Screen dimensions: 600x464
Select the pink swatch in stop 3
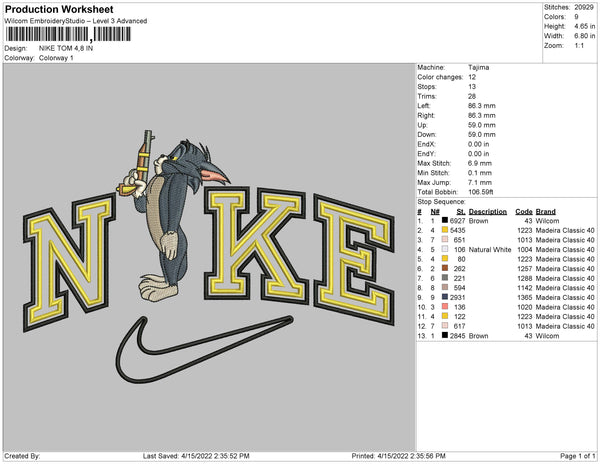point(445,239)
